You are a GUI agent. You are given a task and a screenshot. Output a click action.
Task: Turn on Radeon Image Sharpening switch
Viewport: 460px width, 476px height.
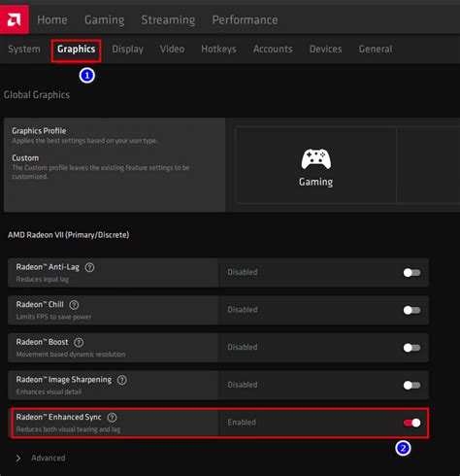411,386
